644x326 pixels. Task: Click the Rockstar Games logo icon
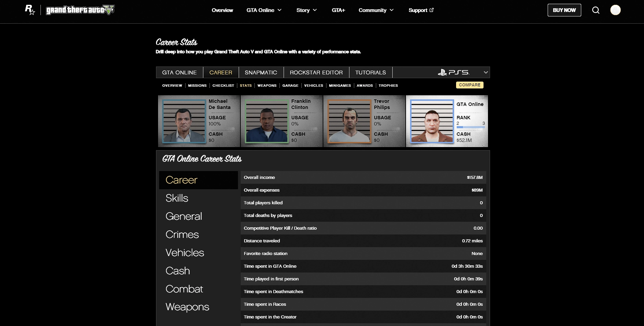(x=30, y=10)
